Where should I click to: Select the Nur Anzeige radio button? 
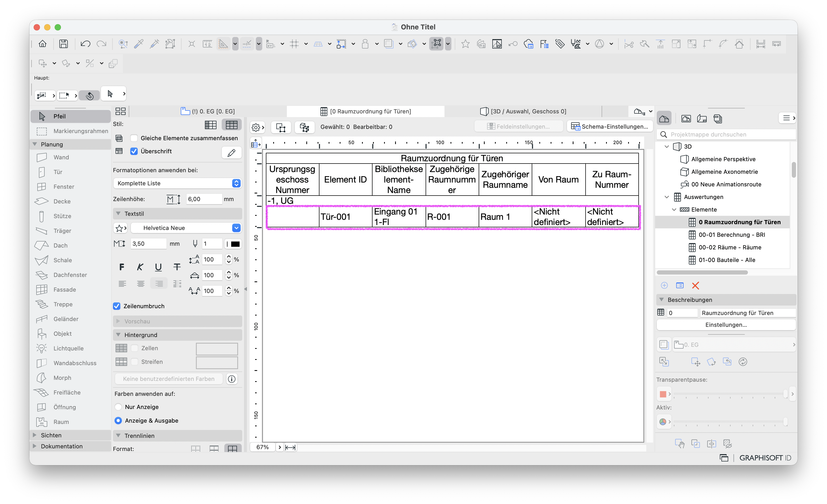coord(118,407)
